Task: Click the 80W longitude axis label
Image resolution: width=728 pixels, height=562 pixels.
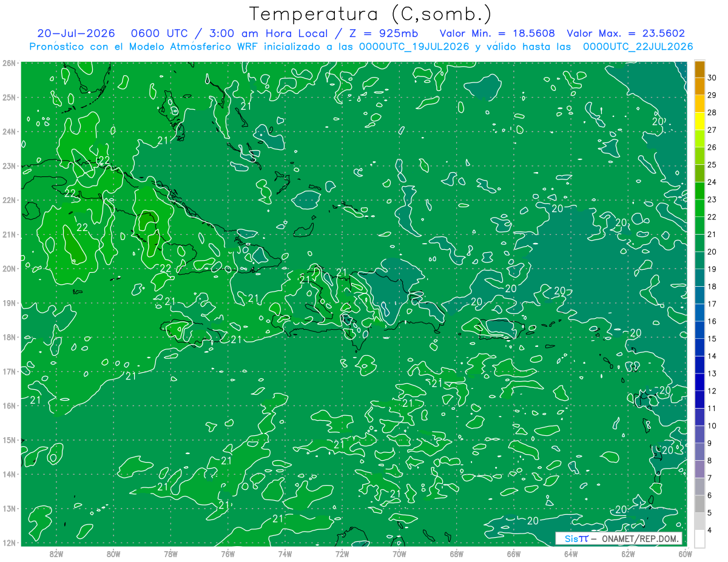Action: point(113,553)
